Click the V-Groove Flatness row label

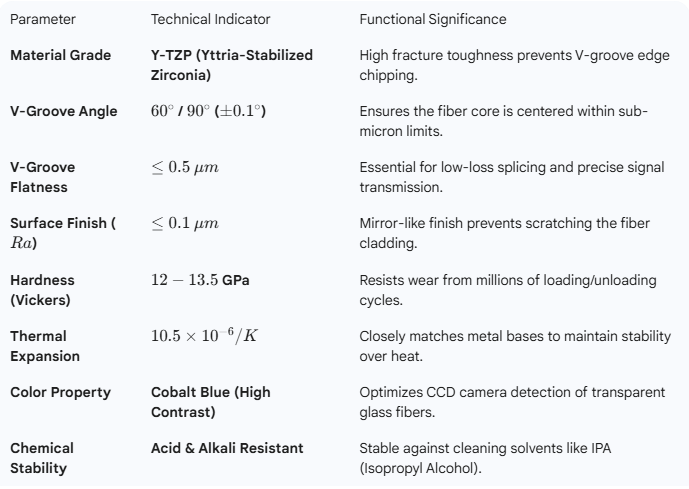(42, 176)
